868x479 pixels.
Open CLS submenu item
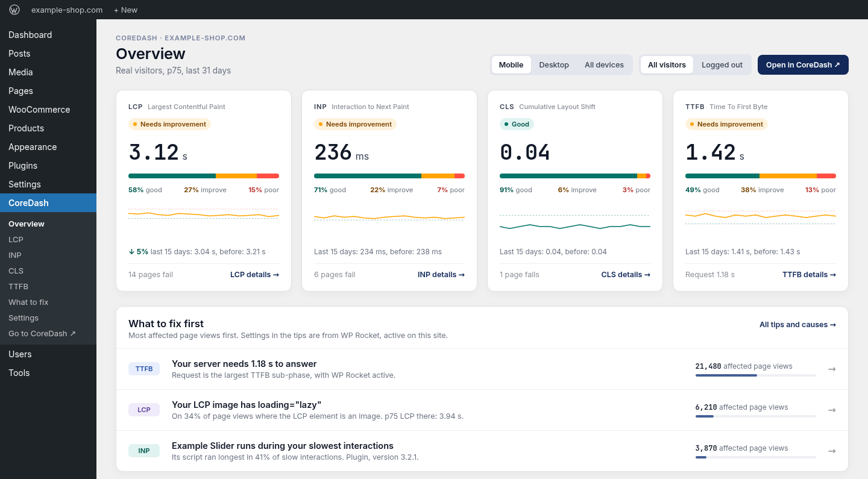click(48, 271)
